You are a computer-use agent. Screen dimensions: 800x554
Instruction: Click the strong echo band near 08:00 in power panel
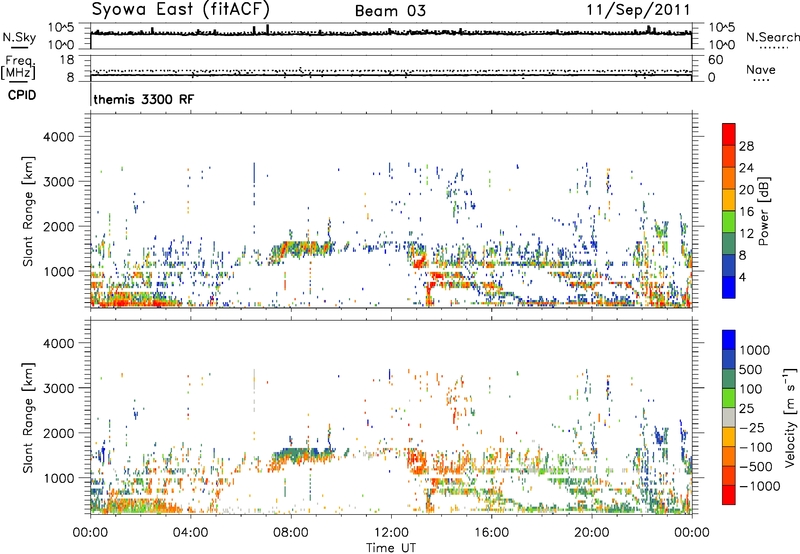tap(301, 248)
